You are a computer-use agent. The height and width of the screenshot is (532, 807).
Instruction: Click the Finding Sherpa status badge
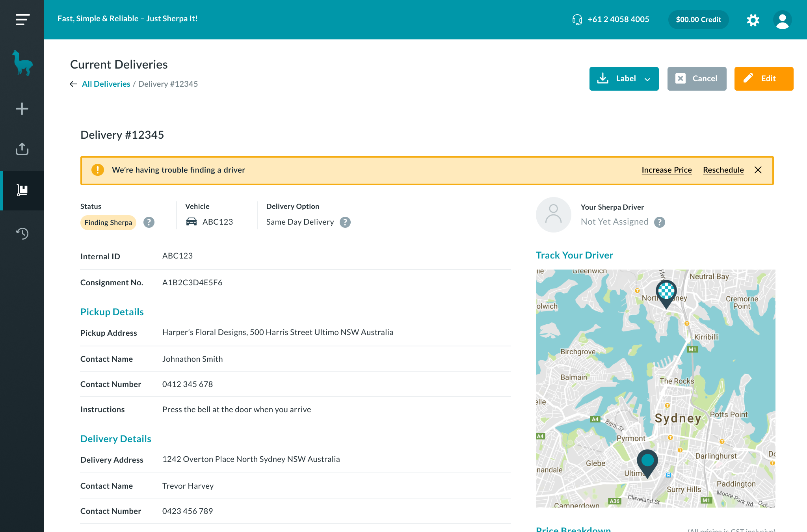click(108, 223)
